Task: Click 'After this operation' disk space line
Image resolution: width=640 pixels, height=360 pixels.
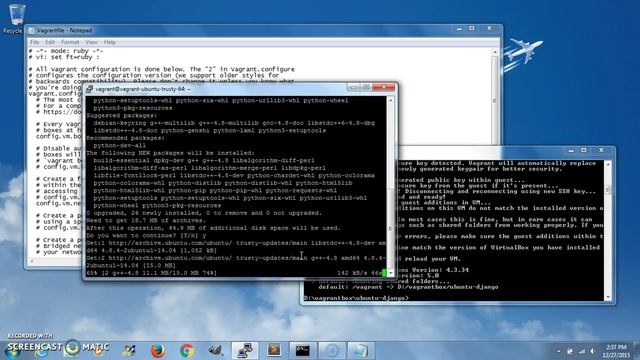Action: pyautogui.click(x=213, y=228)
